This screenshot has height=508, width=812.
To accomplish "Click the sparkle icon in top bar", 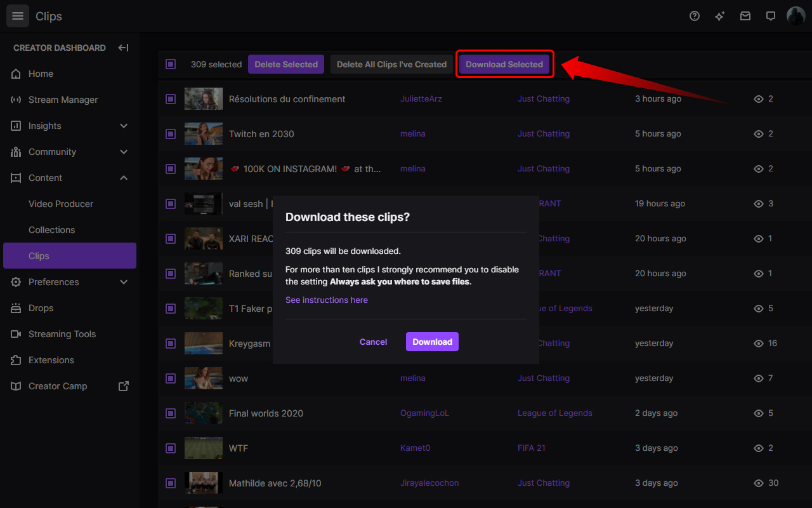I will point(720,17).
